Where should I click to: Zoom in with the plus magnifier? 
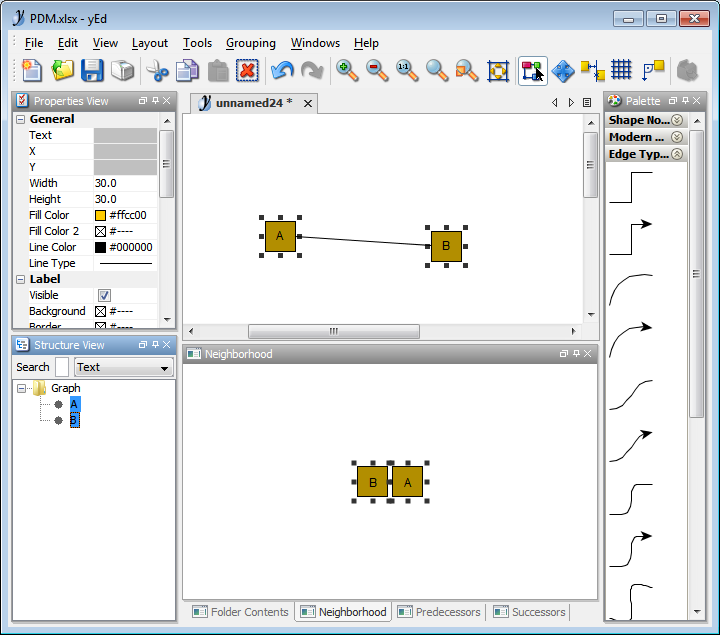pos(347,71)
